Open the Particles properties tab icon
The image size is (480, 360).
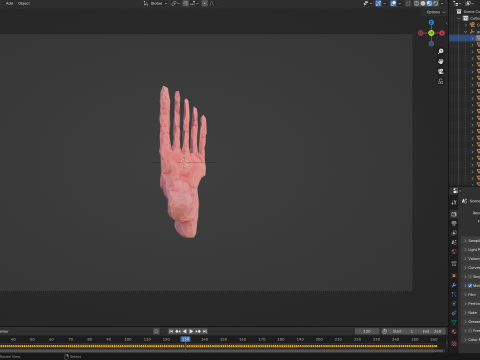pyautogui.click(x=454, y=294)
